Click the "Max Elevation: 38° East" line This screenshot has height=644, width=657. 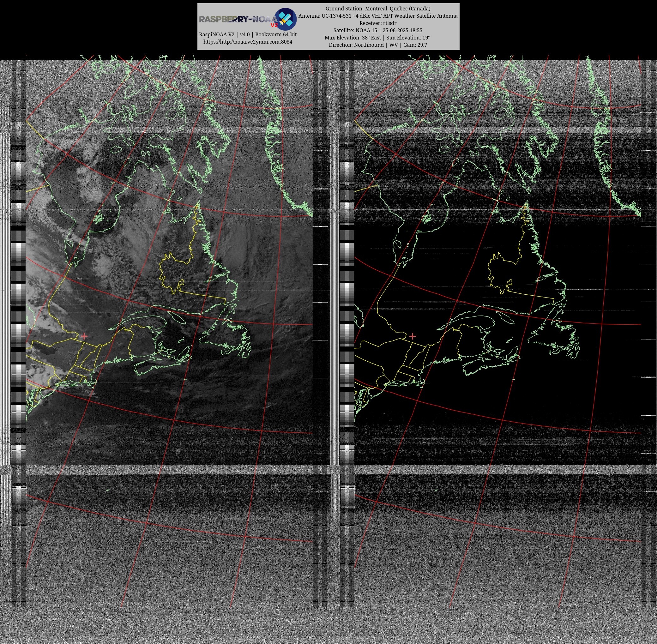click(x=378, y=38)
